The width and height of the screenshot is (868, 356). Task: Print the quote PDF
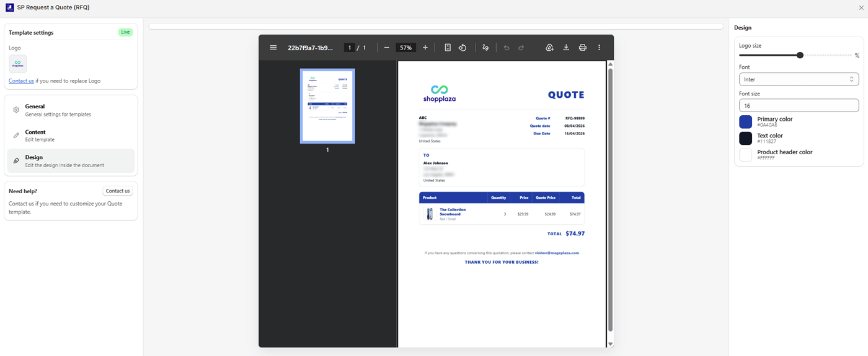pyautogui.click(x=583, y=48)
